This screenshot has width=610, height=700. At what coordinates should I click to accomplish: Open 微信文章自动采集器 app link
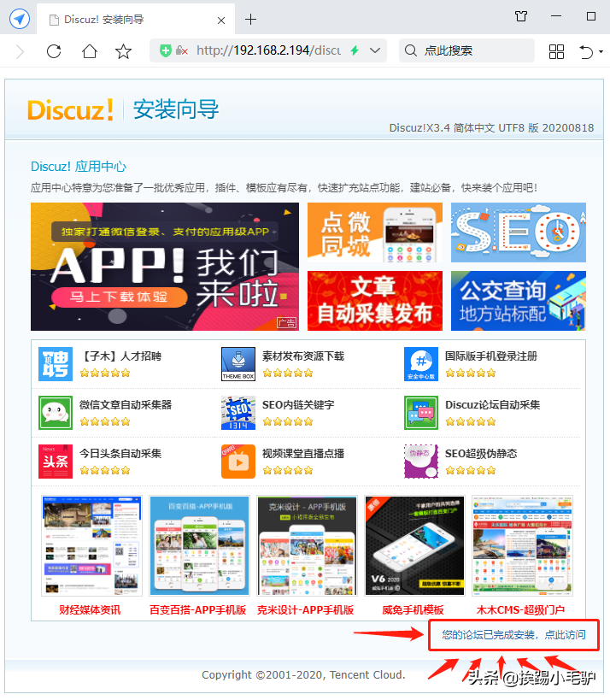tap(126, 405)
